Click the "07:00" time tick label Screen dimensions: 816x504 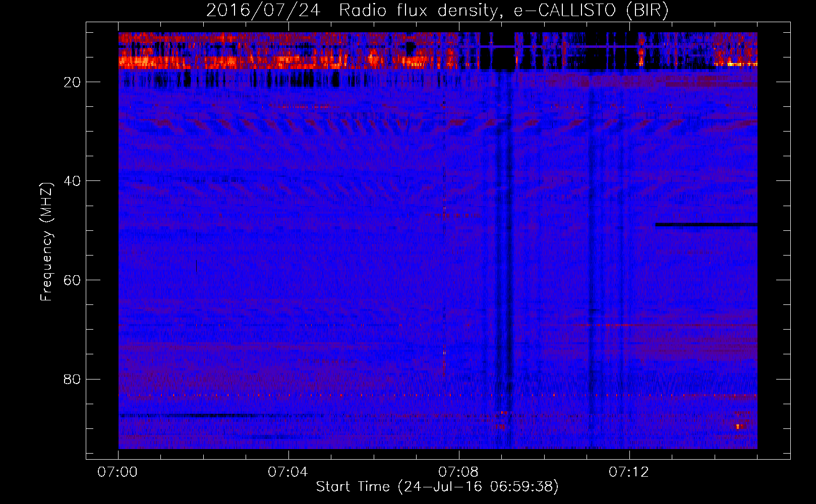point(118,472)
